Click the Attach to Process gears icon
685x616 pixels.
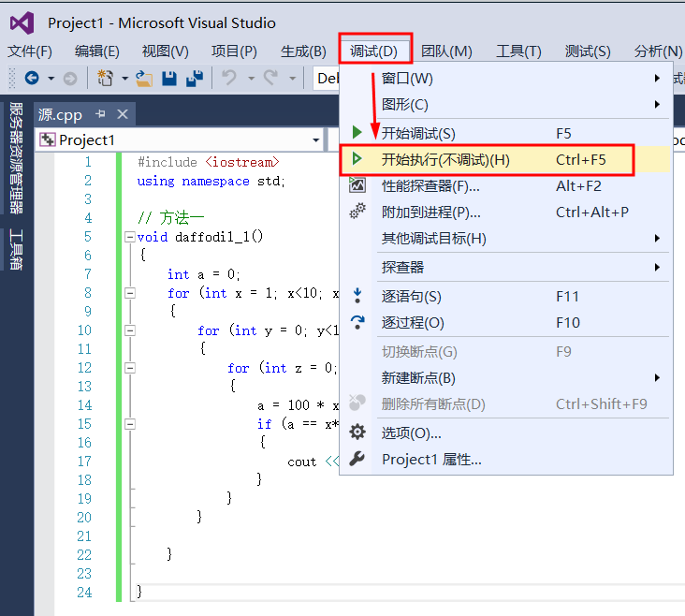click(357, 212)
